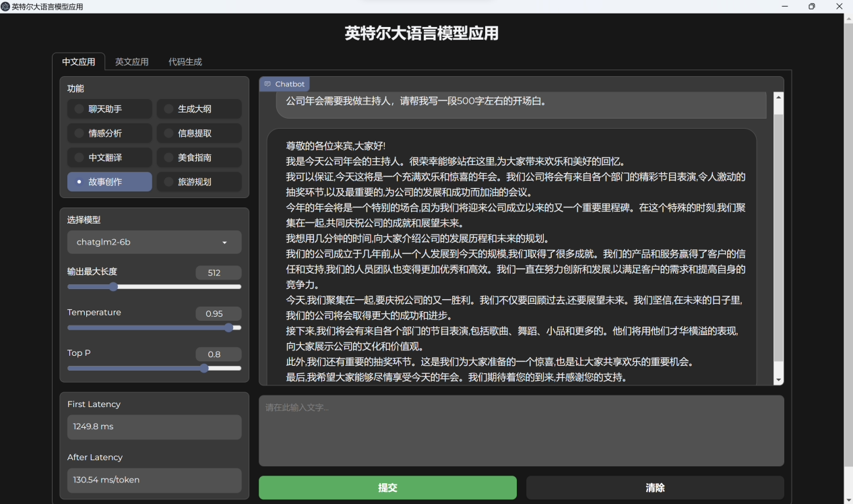Open the 代码生成 tab
Screen dimensions: 853x504
pyautogui.click(x=185, y=61)
